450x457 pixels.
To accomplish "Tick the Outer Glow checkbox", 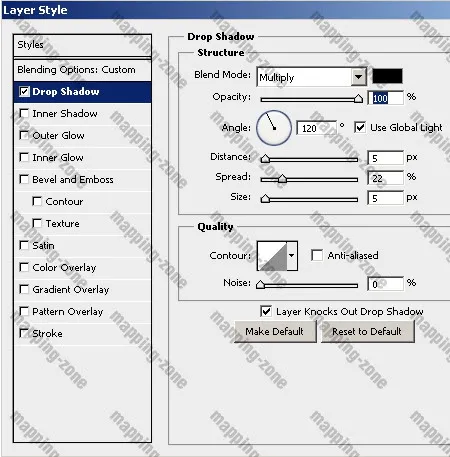I will tap(24, 135).
